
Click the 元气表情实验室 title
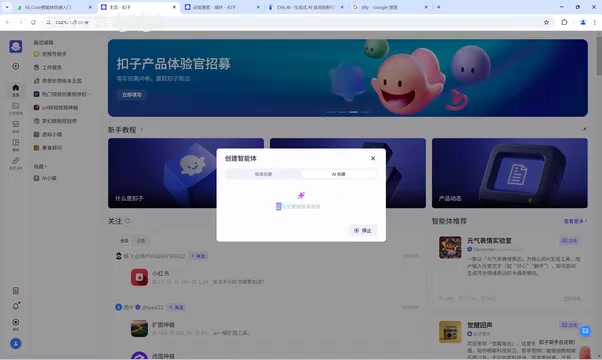pyautogui.click(x=489, y=241)
